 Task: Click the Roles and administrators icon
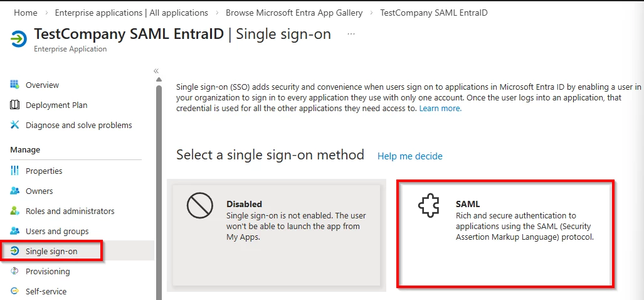[x=15, y=211]
